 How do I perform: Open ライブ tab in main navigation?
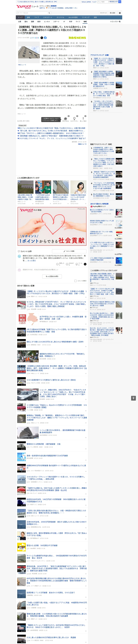(x=37, y=17)
